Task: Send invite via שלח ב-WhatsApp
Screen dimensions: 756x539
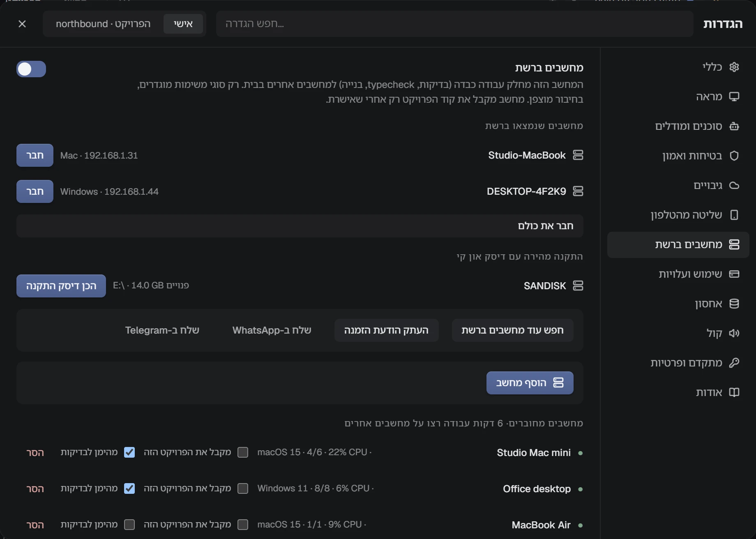Action: coord(272,330)
